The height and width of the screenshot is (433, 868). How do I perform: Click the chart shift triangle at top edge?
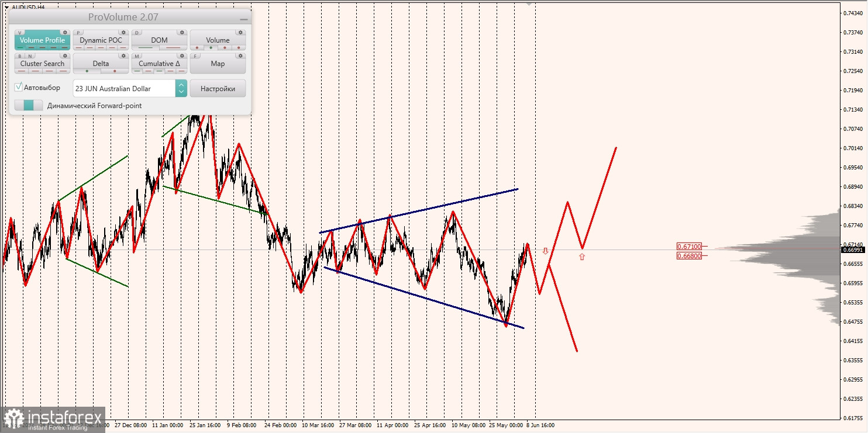(529, 3)
